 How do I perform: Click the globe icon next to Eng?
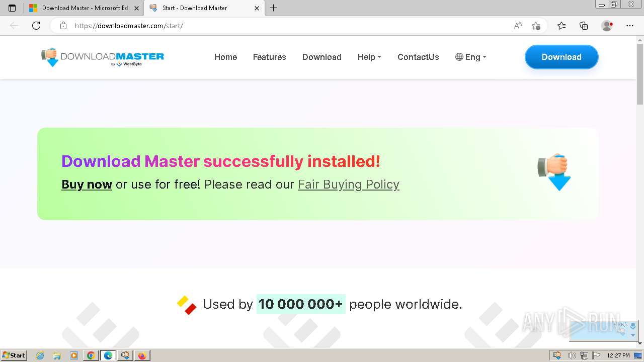[x=459, y=57]
